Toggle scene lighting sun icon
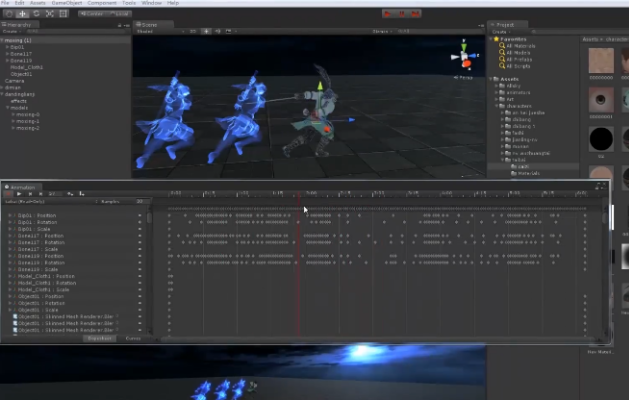Viewport: 629px width, 400px height. [206, 31]
